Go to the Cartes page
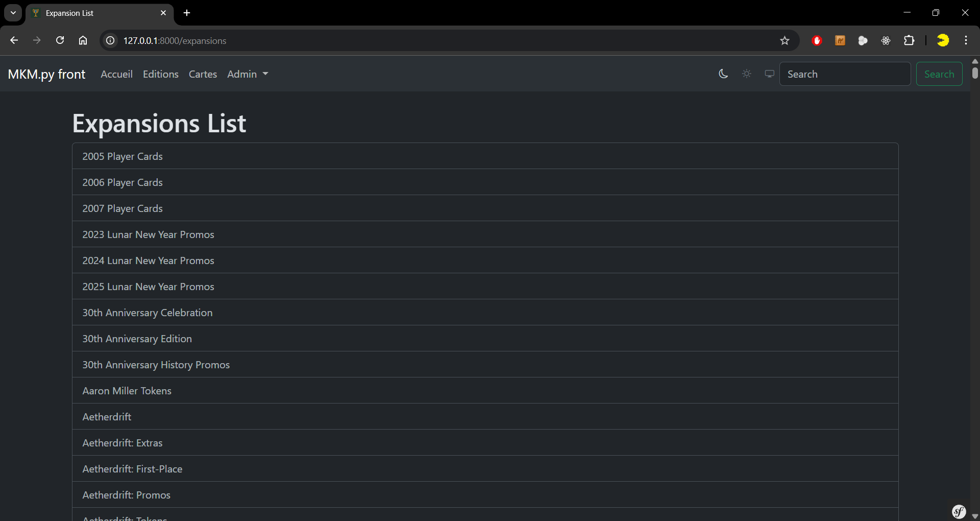This screenshot has width=980, height=521. coord(203,74)
